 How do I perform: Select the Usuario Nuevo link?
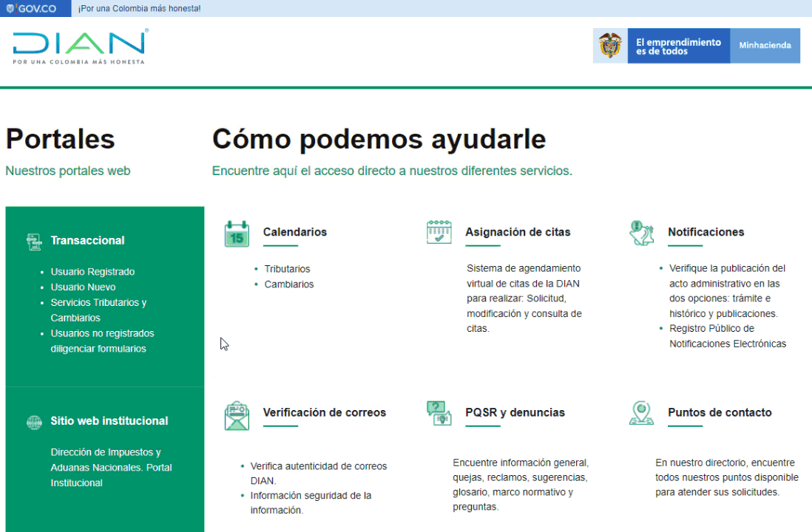(x=83, y=287)
